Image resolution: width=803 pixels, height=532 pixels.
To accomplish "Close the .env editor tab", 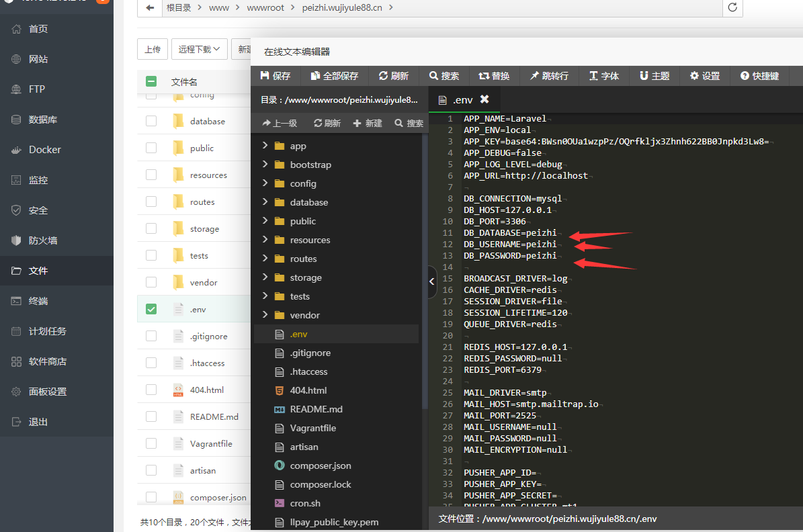I will (484, 99).
